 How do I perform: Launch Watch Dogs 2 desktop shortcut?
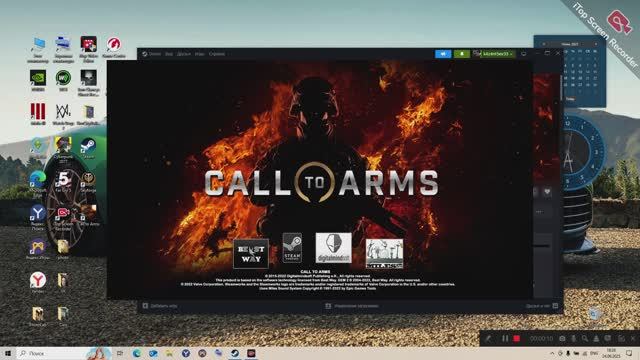pyautogui.click(x=63, y=116)
